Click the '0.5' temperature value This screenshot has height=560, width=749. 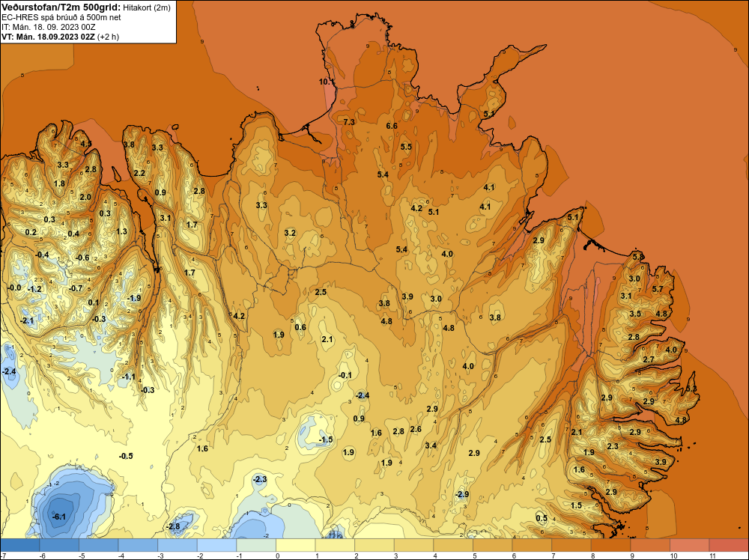542,519
